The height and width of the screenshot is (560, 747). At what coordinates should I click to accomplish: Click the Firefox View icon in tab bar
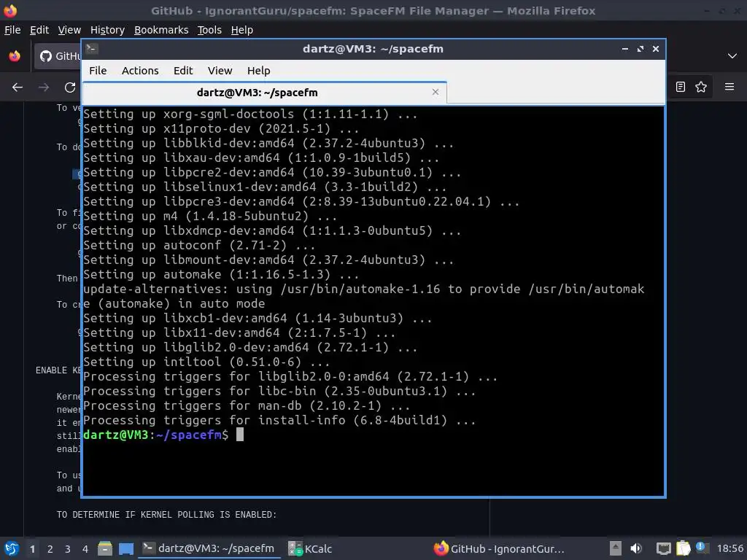[15, 56]
